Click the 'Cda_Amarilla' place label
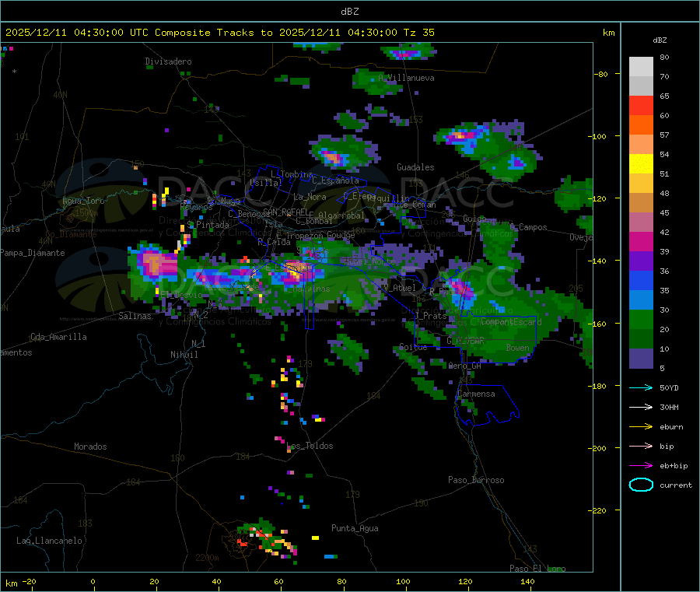This screenshot has width=700, height=592. tap(58, 337)
